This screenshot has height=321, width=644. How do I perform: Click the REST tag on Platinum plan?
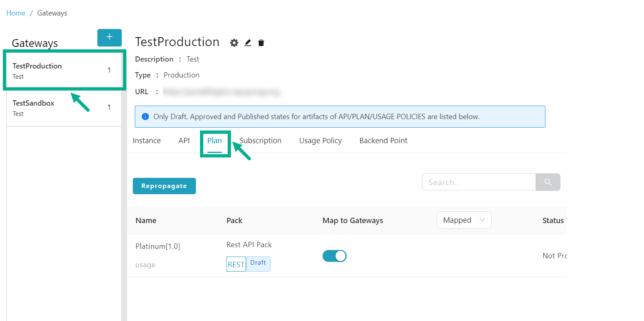(x=236, y=264)
